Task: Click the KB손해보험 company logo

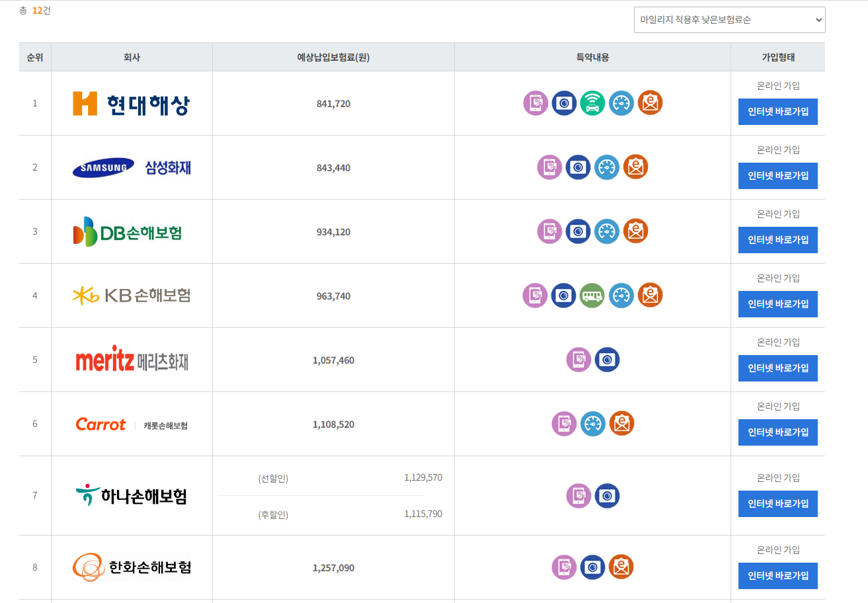Action: (x=132, y=296)
